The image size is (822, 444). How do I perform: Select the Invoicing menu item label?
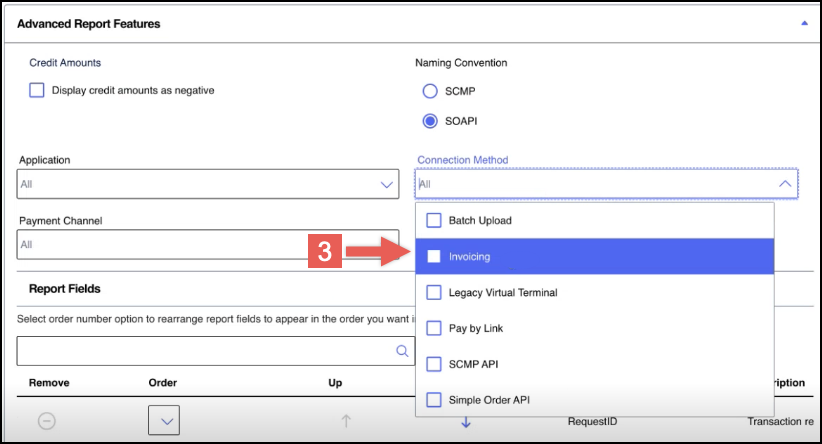click(470, 256)
